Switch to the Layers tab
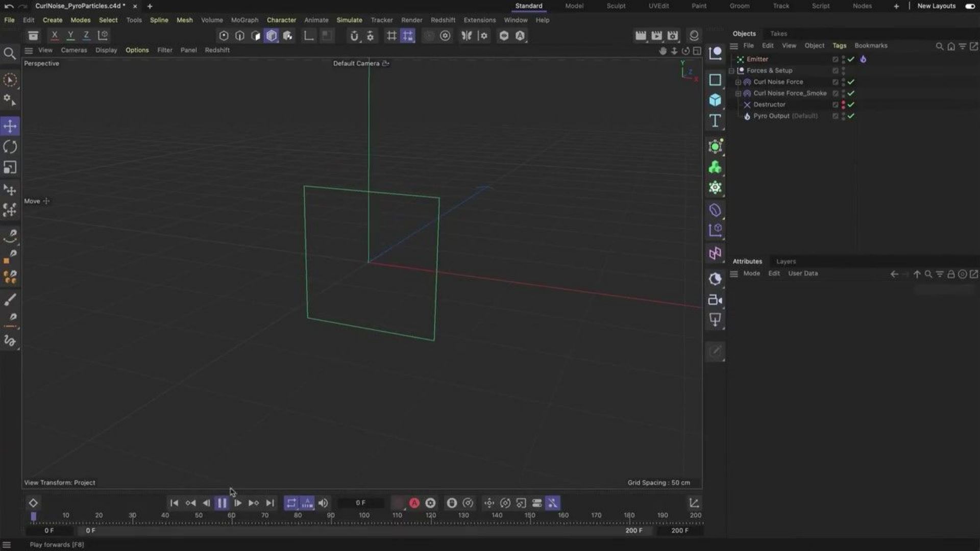980x551 pixels. point(786,261)
